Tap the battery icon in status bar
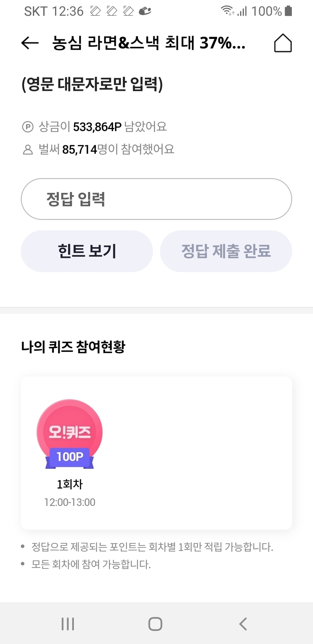 point(288,11)
